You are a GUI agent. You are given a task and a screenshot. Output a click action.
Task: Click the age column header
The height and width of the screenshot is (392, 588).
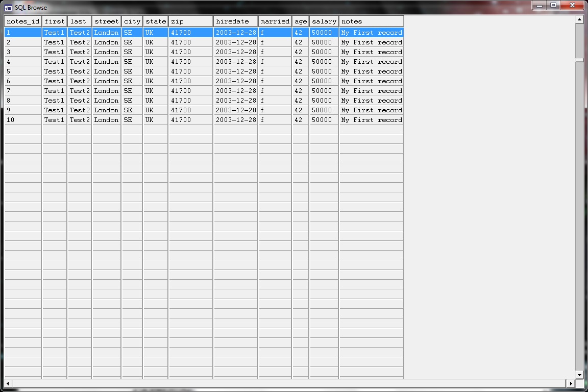(300, 21)
